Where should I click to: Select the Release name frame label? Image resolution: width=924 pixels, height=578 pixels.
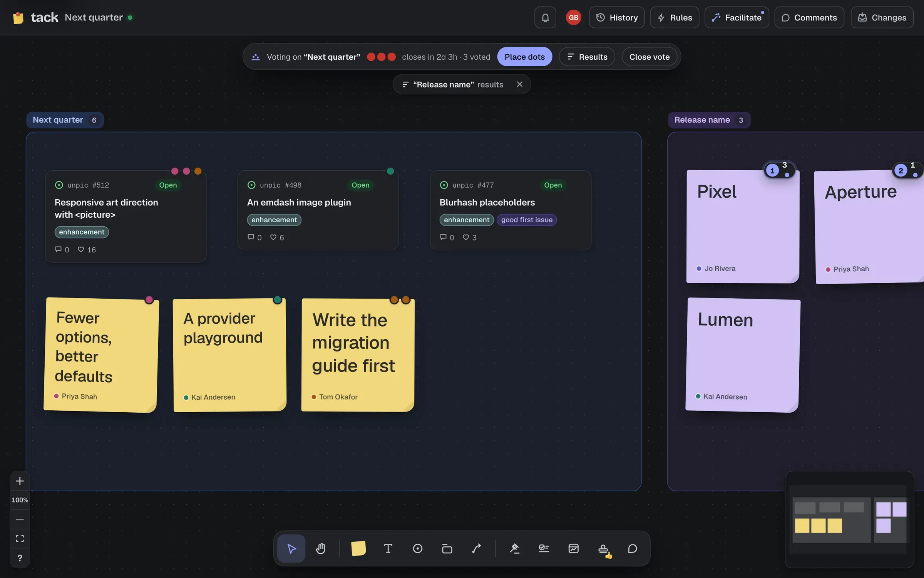[709, 120]
